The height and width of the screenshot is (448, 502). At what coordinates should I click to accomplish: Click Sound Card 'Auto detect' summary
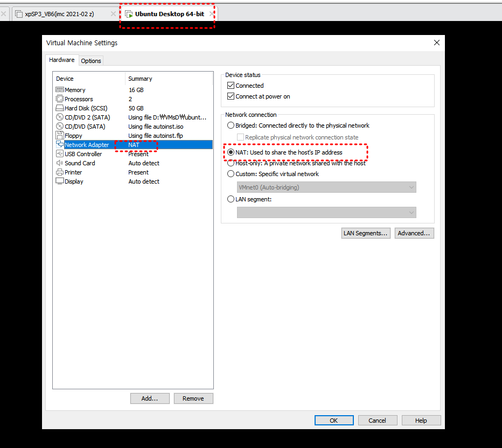tap(144, 163)
